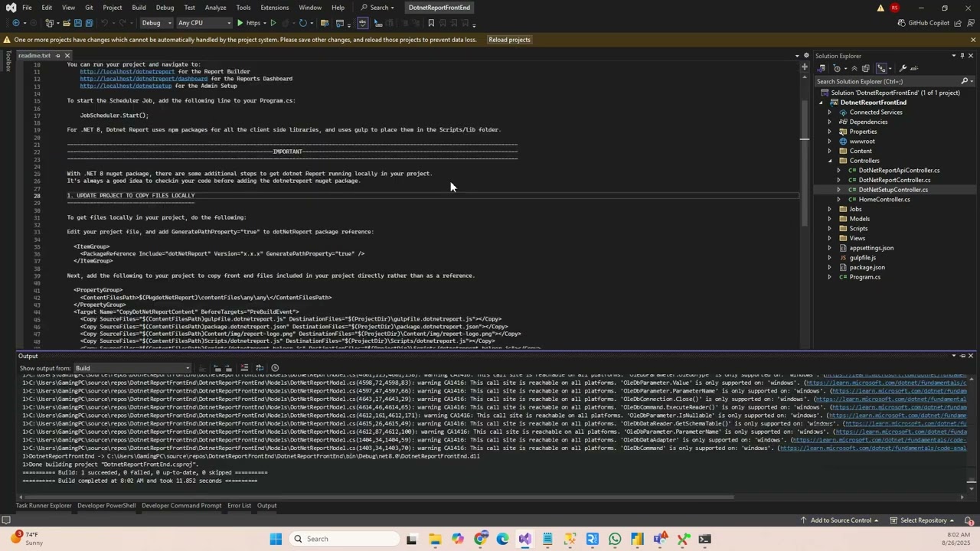Select DotNetSetupController.cs in Solution Explorer
Image resolution: width=980 pixels, height=551 pixels.
click(893, 190)
